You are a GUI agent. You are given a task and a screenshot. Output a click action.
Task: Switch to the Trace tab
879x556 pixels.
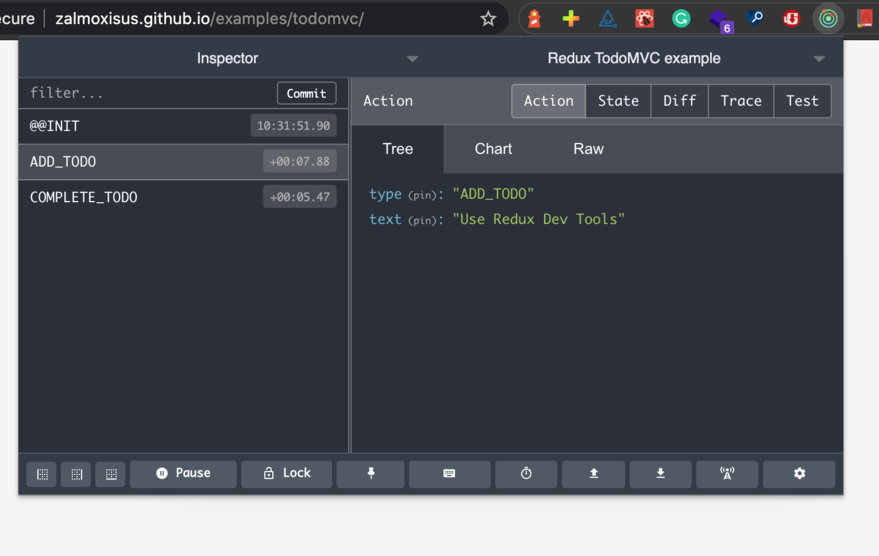[741, 101]
